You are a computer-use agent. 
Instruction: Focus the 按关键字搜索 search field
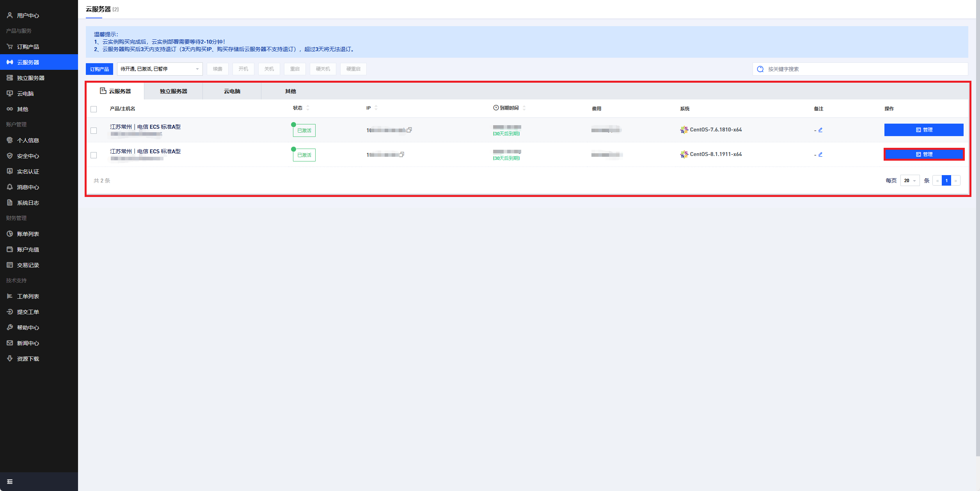click(x=858, y=69)
